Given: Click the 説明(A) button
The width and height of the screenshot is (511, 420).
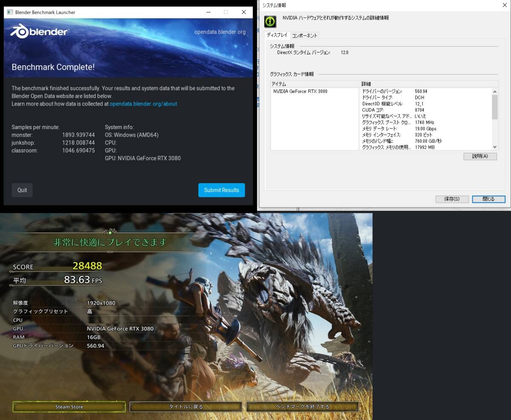Looking at the screenshot, I should (x=480, y=156).
